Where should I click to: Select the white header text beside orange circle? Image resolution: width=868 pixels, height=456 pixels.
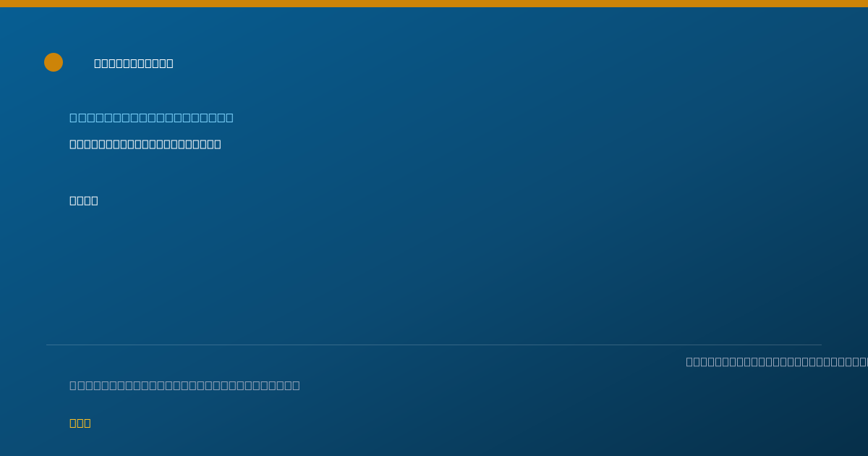coord(134,63)
